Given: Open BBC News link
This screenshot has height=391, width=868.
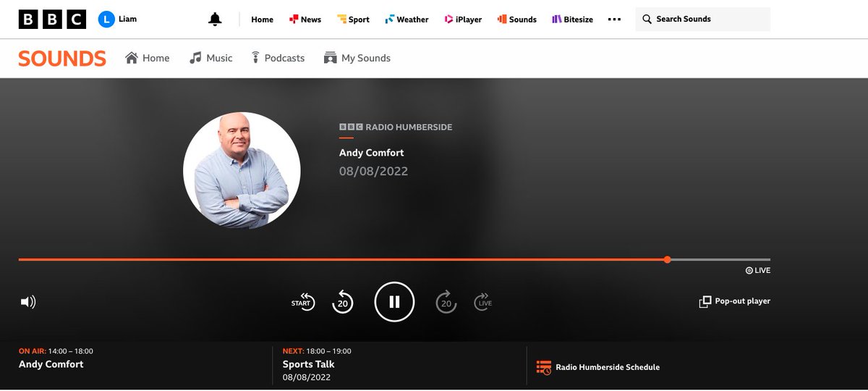Looking at the screenshot, I should point(305,20).
